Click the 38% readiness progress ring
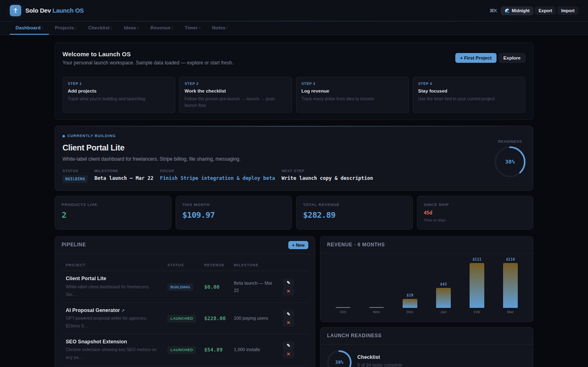The image size is (588, 367). (x=510, y=162)
